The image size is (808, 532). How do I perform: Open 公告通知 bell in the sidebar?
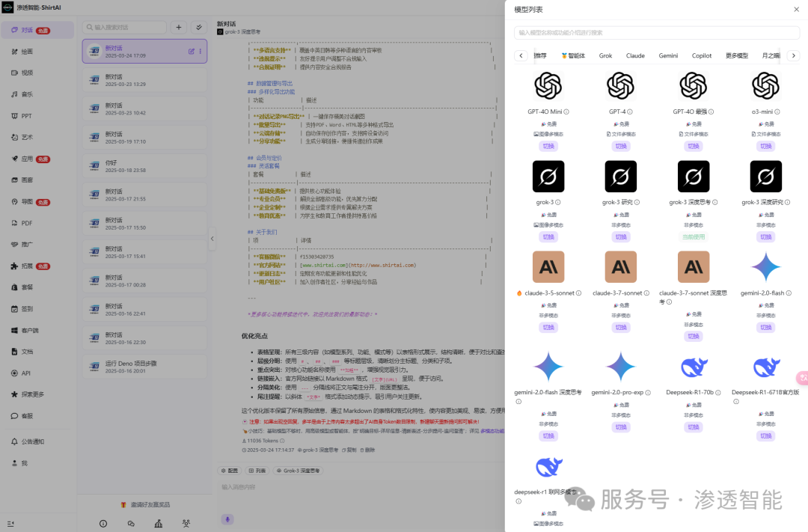36,441
